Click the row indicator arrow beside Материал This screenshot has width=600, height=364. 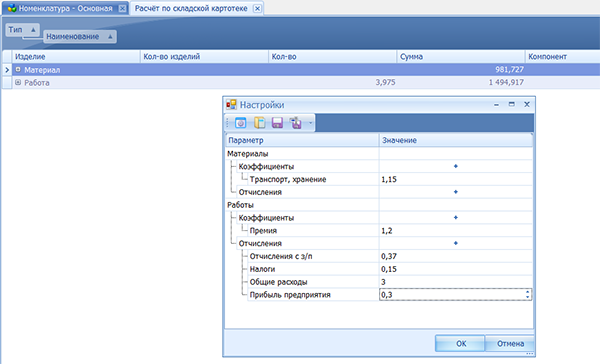7,70
